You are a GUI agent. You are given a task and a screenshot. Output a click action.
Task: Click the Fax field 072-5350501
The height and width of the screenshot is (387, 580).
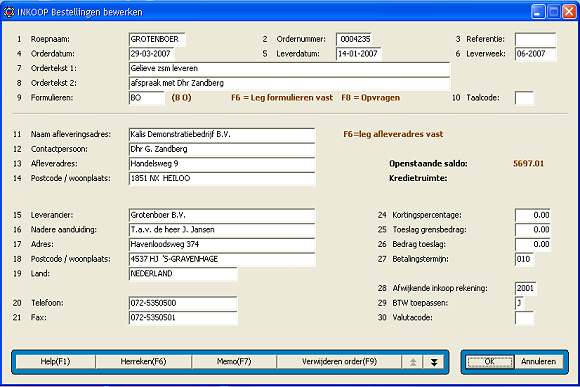[183, 317]
